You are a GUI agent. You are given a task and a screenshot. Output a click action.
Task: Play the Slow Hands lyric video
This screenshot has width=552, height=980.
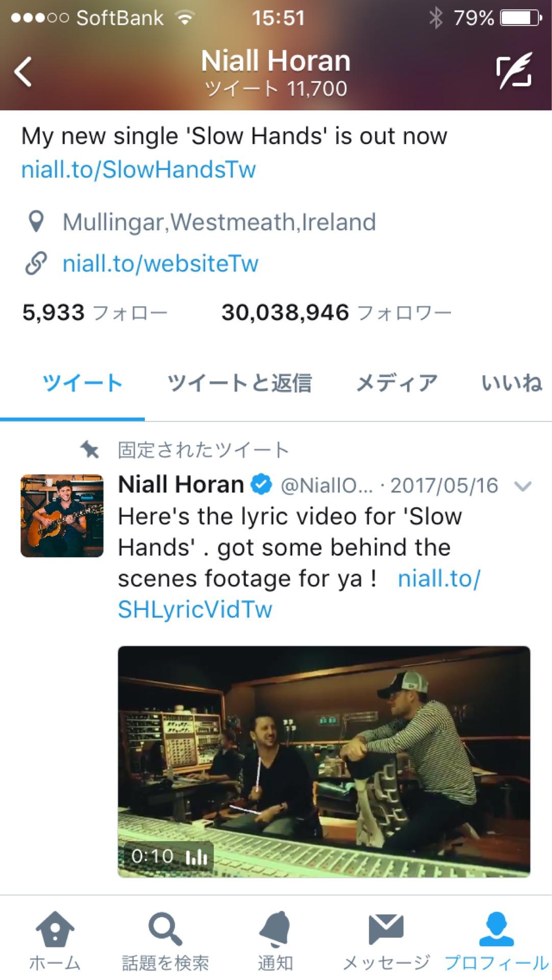point(324,762)
